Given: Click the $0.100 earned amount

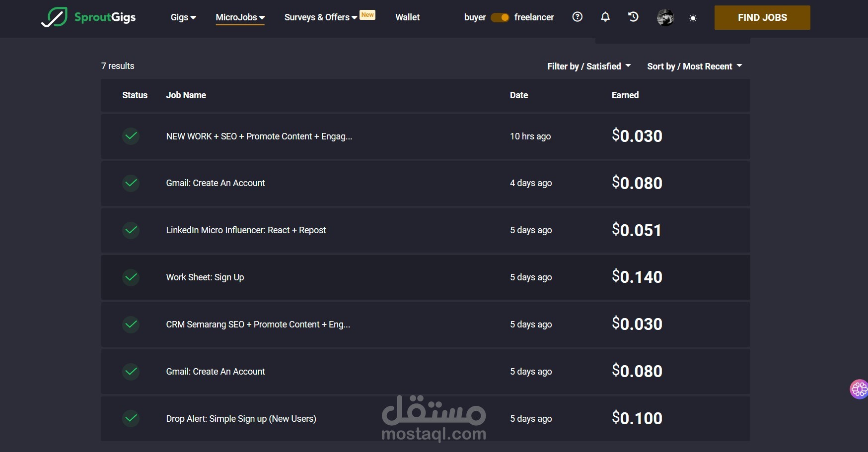Looking at the screenshot, I should click(637, 418).
